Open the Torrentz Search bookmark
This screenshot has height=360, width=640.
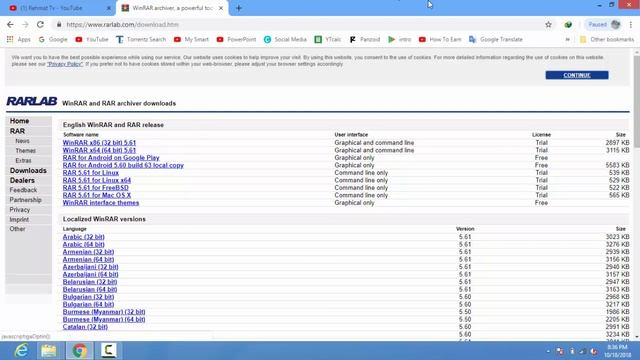[141, 39]
